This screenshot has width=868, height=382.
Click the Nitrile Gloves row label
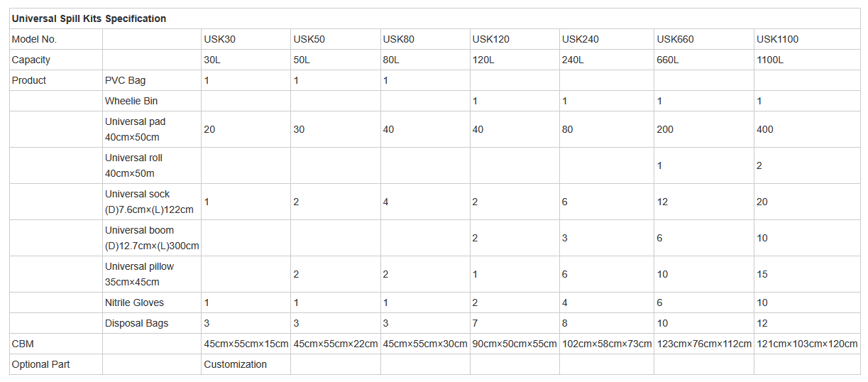(x=134, y=302)
